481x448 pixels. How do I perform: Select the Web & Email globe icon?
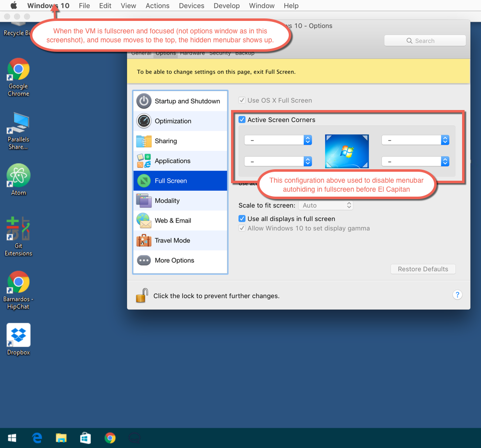(144, 221)
